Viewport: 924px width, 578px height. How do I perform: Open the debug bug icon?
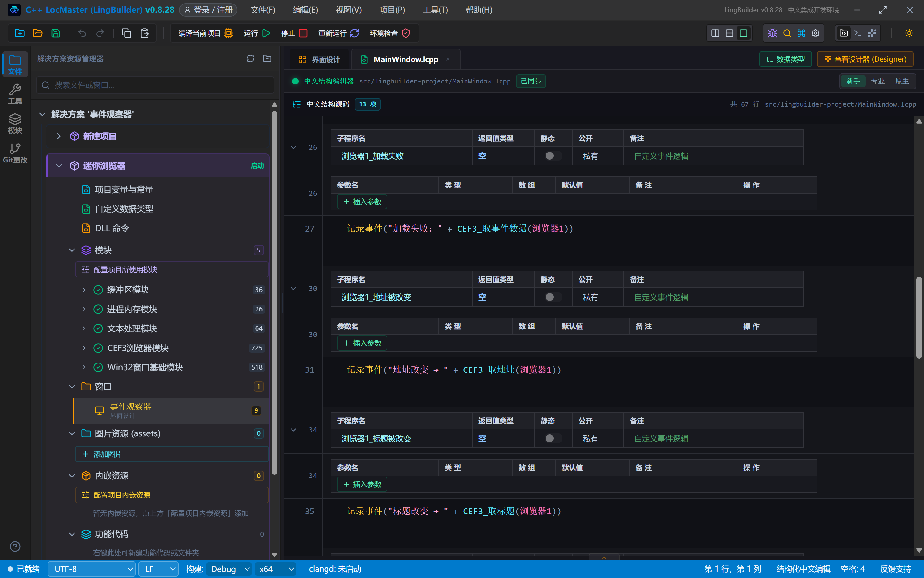point(772,33)
